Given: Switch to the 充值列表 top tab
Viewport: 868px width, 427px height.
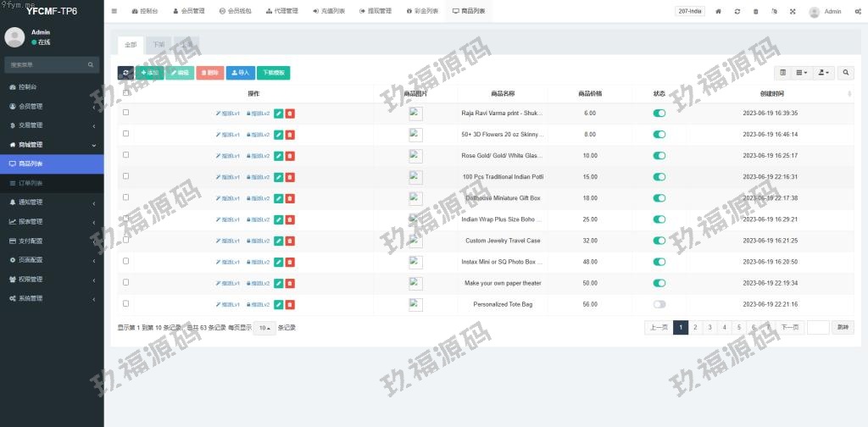Looking at the screenshot, I should click(x=329, y=12).
